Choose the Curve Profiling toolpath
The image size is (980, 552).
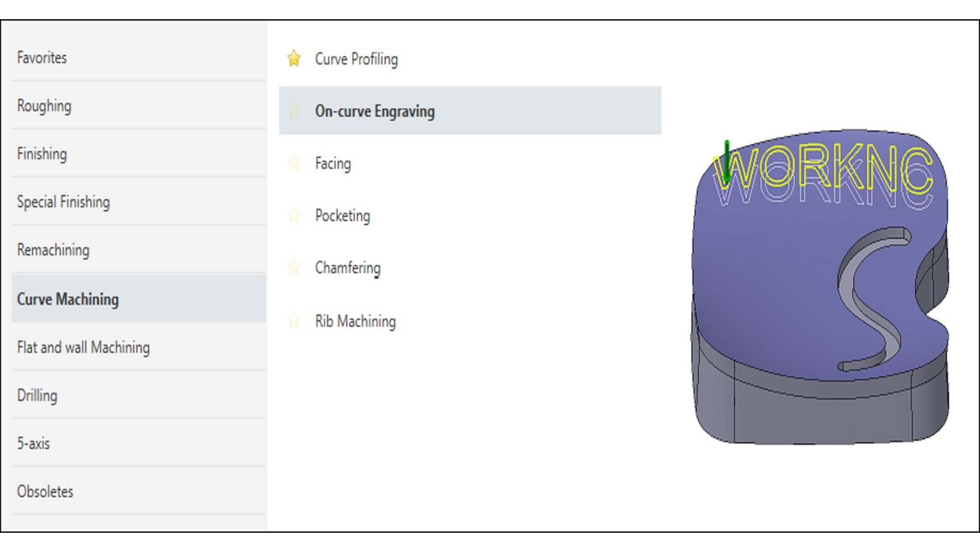(356, 59)
